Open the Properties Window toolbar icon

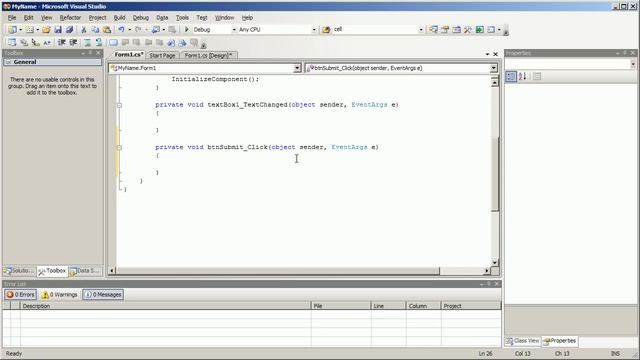(445, 29)
